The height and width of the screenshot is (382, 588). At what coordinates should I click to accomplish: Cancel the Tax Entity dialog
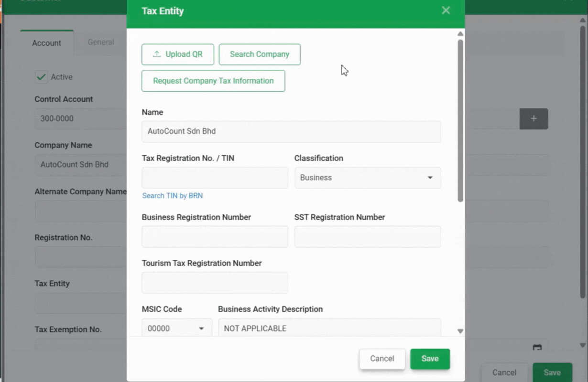pos(382,359)
